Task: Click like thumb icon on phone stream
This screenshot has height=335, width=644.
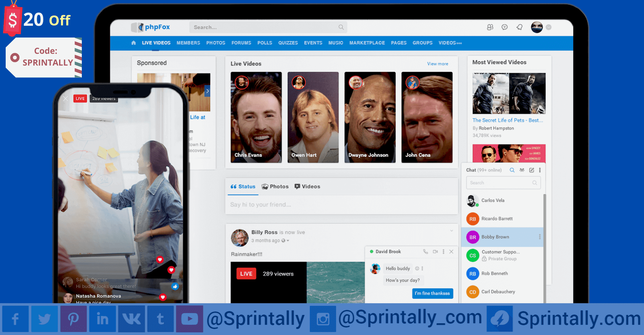Action: pyautogui.click(x=175, y=286)
